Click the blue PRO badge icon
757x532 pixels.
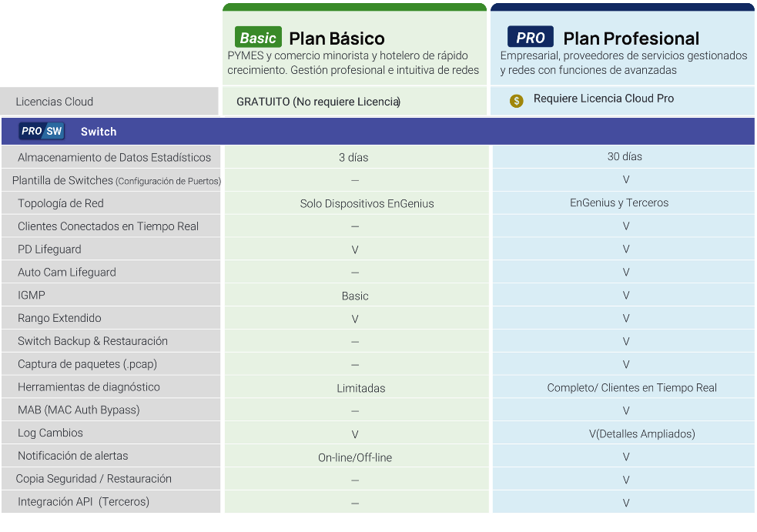(530, 37)
